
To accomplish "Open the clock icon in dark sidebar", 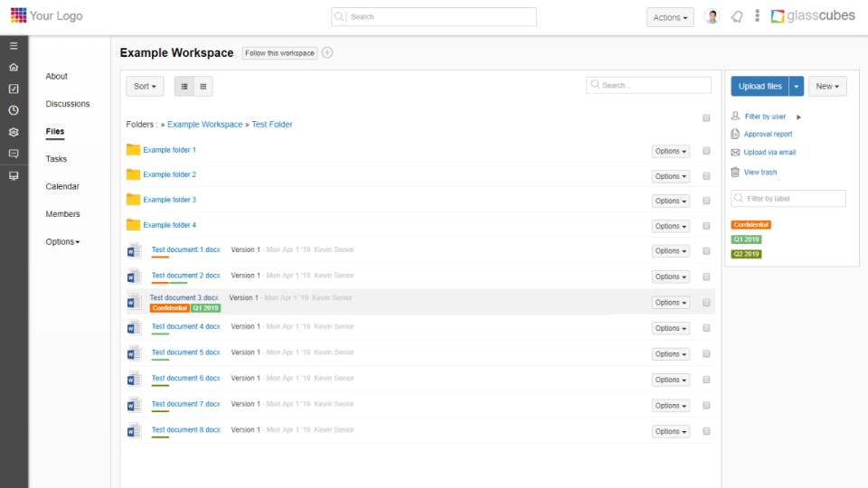I will [14, 110].
